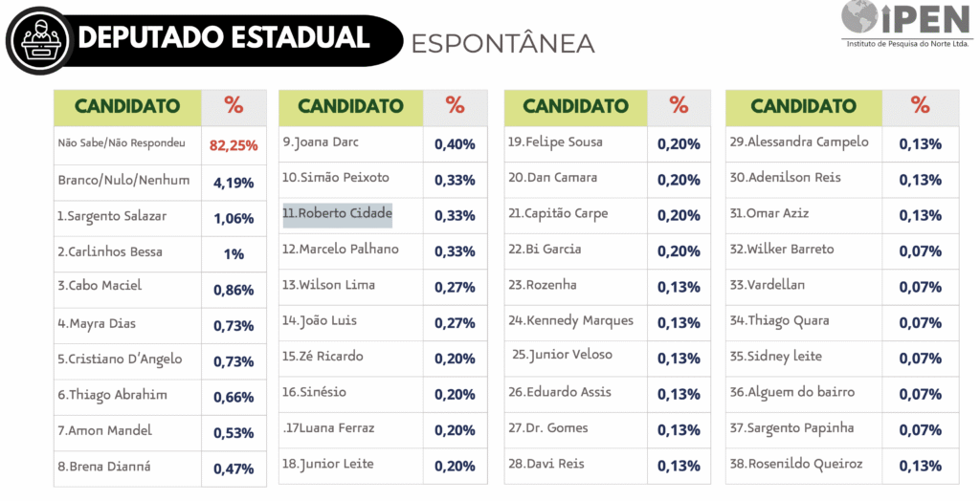Image resolution: width=980 pixels, height=501 pixels.
Task: Click the 4,19% value for Branco/Nulo/Nenhum
Action: point(234,182)
